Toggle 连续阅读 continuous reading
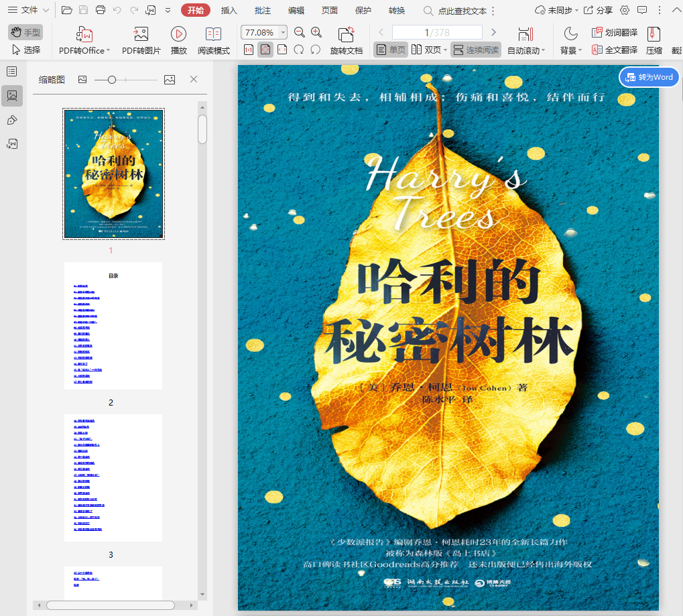The height and width of the screenshot is (616, 683). pos(475,50)
